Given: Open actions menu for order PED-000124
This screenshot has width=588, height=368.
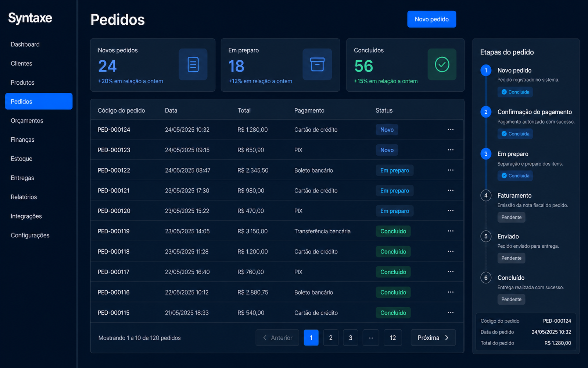Looking at the screenshot, I should pos(451,130).
